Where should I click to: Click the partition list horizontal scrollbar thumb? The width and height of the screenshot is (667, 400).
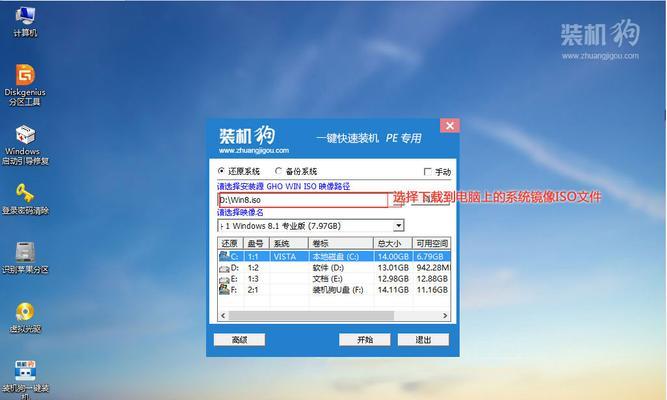click(311, 315)
